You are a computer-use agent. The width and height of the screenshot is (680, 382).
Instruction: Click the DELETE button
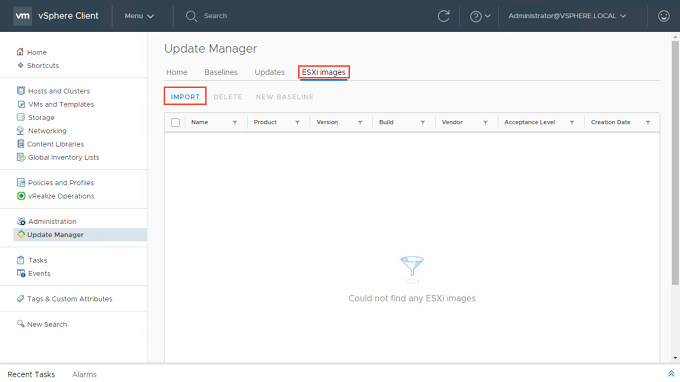228,97
